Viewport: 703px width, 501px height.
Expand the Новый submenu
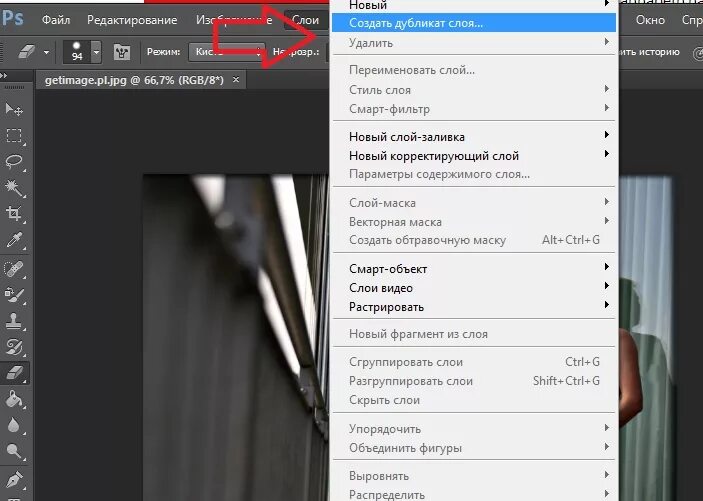[474, 5]
